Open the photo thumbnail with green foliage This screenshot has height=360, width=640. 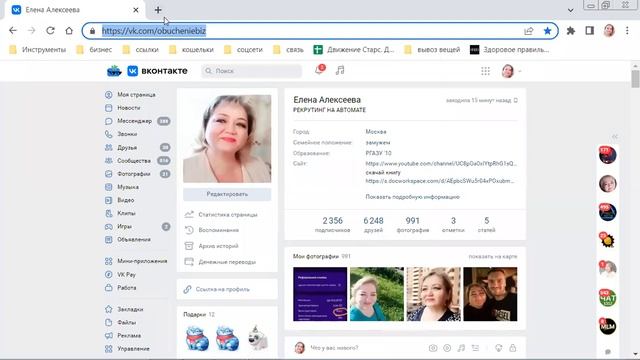point(377,294)
